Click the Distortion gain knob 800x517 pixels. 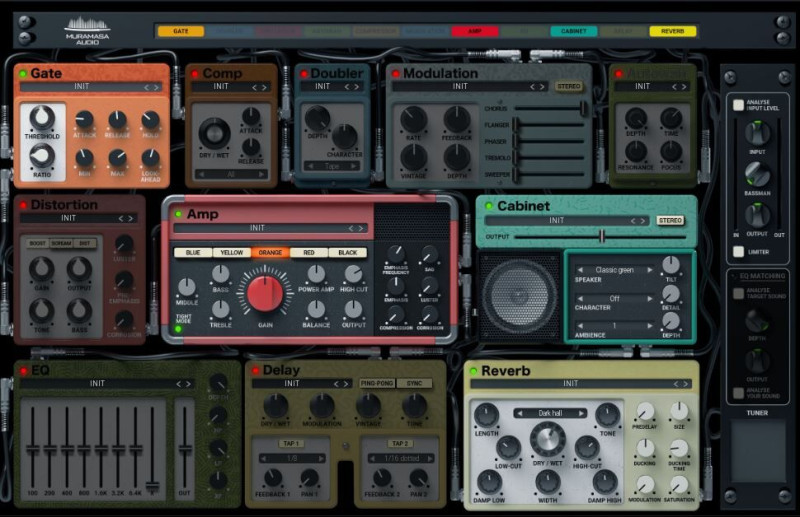42,269
